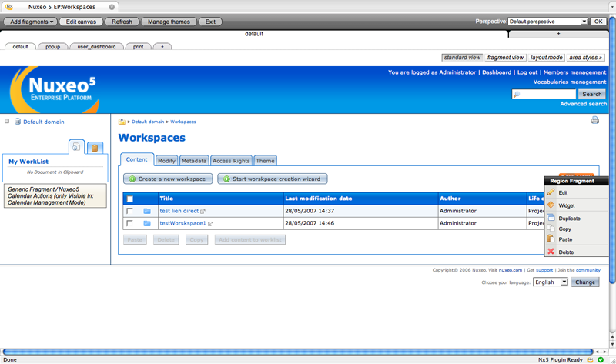Confirm perspective with OK button
This screenshot has width=616, height=364.
pos(598,22)
